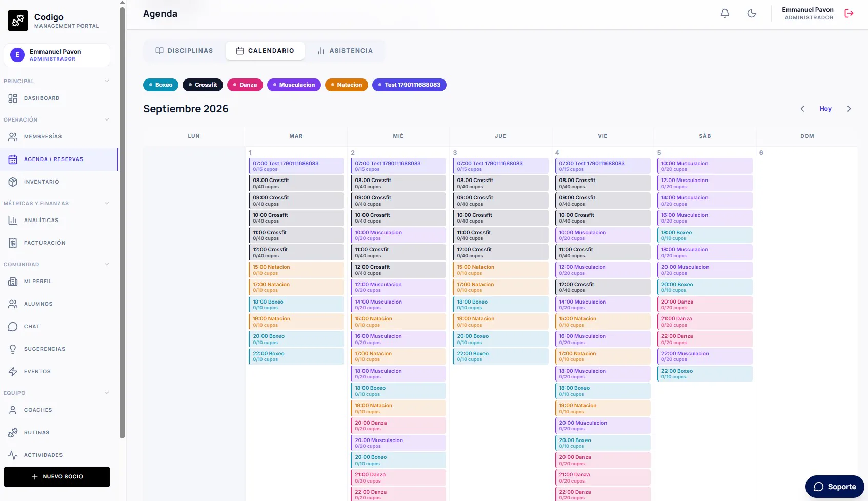This screenshot has width=868, height=501.
Task: Toggle the Natacion discipline filter
Action: (x=347, y=85)
